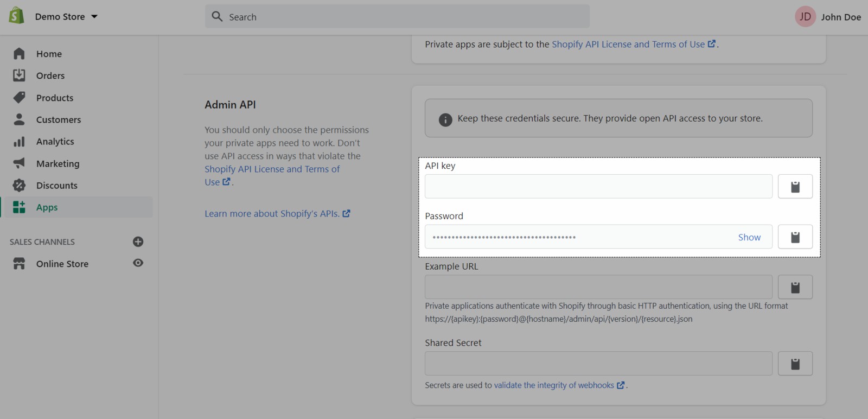Copy the Example URL to clipboard
This screenshot has width=868, height=419.
coord(795,287)
